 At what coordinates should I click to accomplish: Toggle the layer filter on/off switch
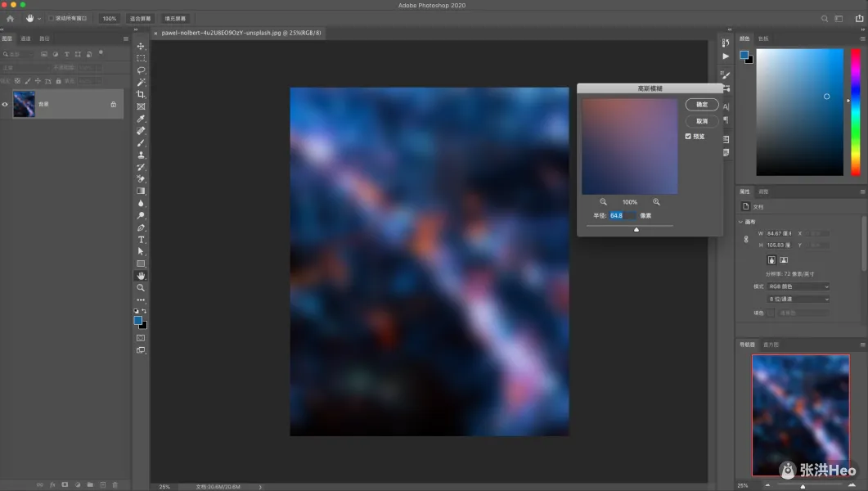101,52
